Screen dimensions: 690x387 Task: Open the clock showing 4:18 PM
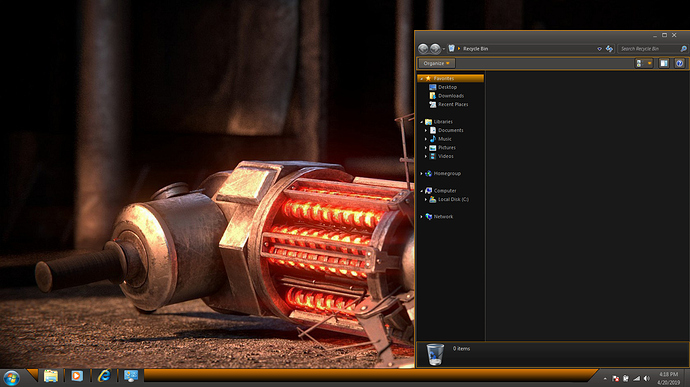(668, 378)
